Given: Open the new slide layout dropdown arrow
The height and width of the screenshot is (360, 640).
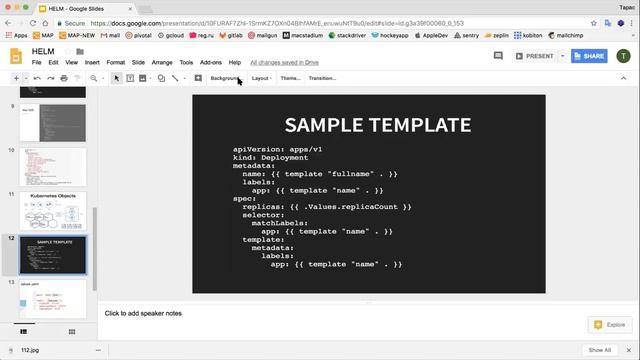Looking at the screenshot, I should click(26, 78).
